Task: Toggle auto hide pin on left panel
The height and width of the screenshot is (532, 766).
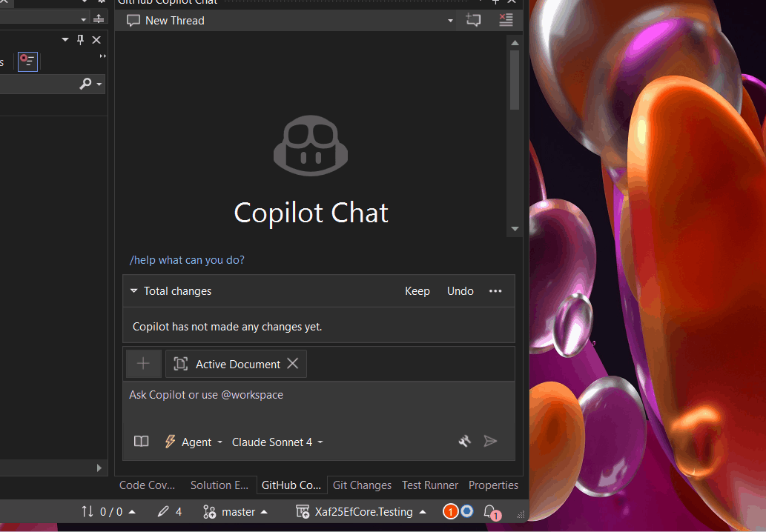Action: tap(80, 39)
